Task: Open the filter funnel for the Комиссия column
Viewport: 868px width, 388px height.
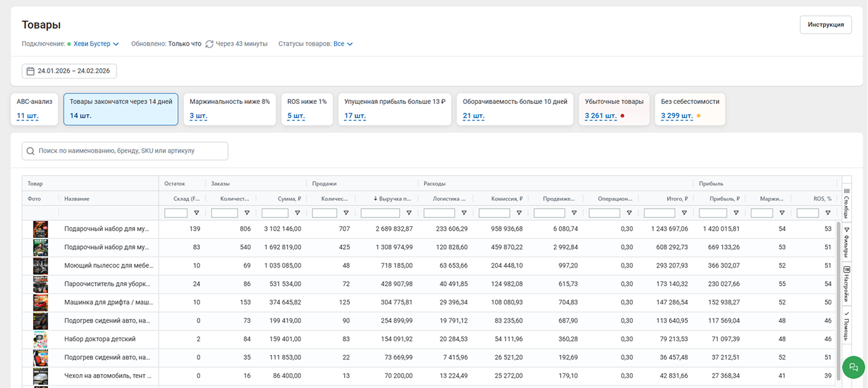Action: 519,213
